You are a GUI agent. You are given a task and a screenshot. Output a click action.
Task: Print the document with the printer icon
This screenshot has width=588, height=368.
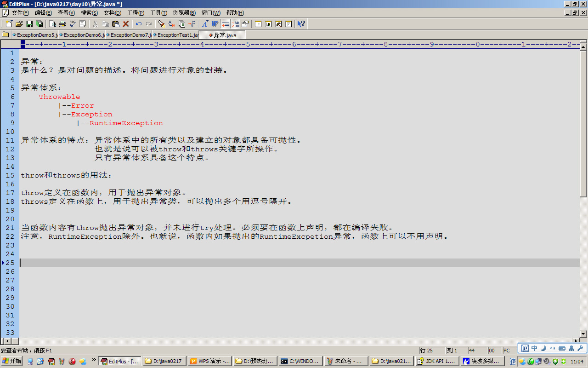(62, 24)
